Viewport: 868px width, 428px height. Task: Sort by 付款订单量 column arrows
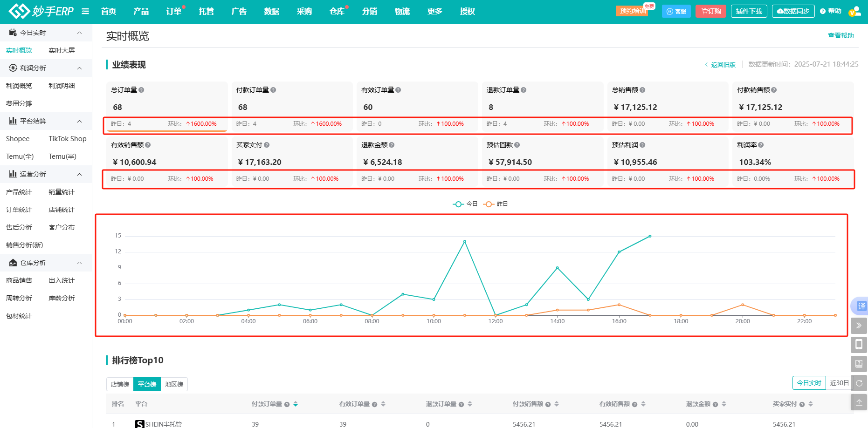[296, 404]
